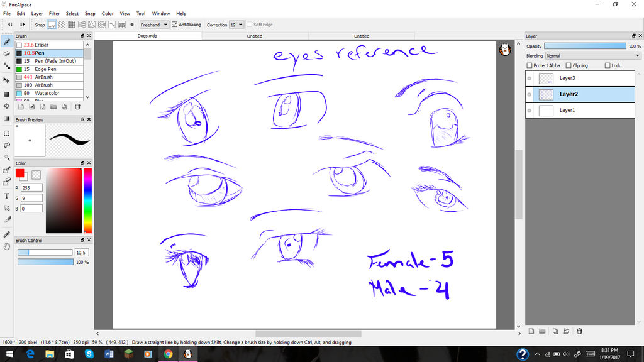The height and width of the screenshot is (362, 644).
Task: Click the Undo arrow in the toolbar
Action: [x=10, y=25]
